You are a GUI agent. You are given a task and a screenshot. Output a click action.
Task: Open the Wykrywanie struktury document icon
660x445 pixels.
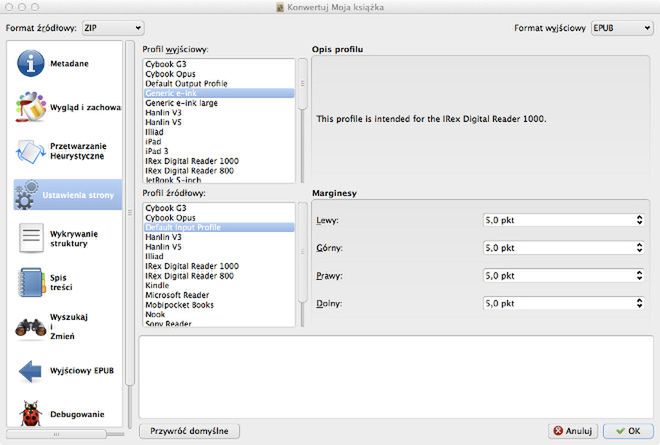(31, 238)
